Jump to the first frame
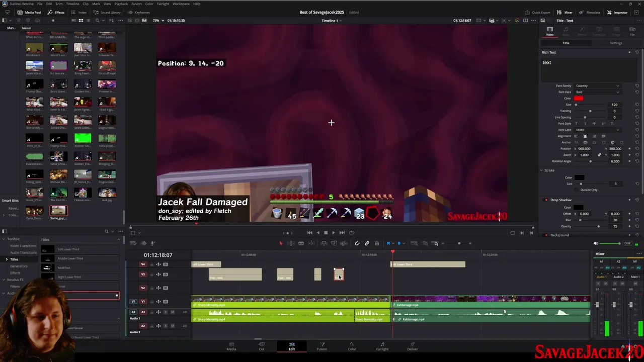The height and width of the screenshot is (362, 644). click(309, 233)
